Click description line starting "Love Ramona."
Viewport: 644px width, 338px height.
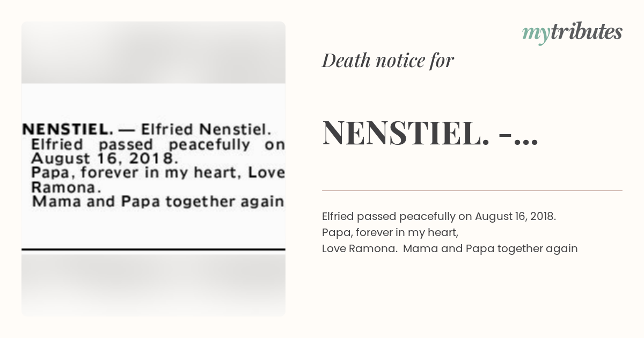pyautogui.click(x=450, y=248)
